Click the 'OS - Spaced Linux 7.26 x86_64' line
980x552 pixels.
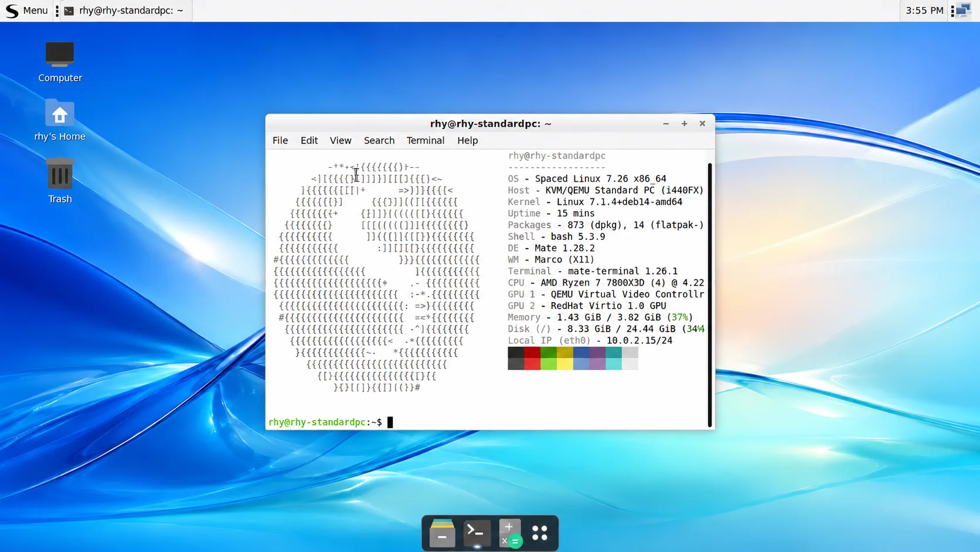click(x=587, y=179)
